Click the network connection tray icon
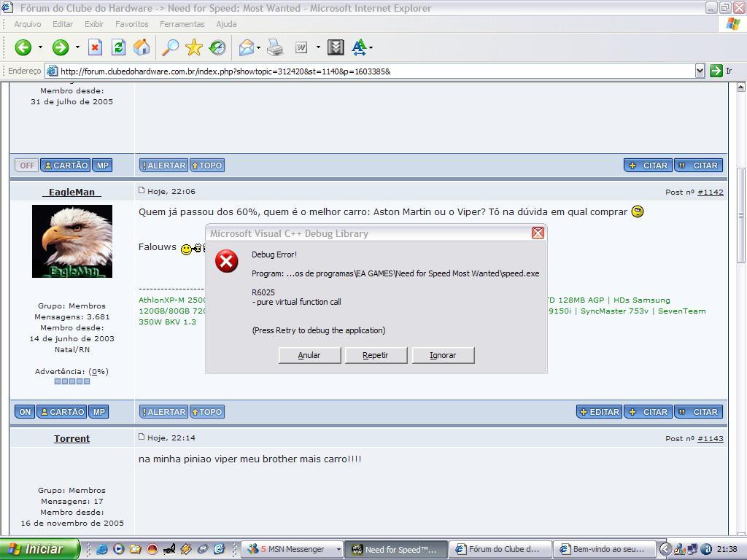Viewport: 747px width, 560px height. (x=692, y=549)
